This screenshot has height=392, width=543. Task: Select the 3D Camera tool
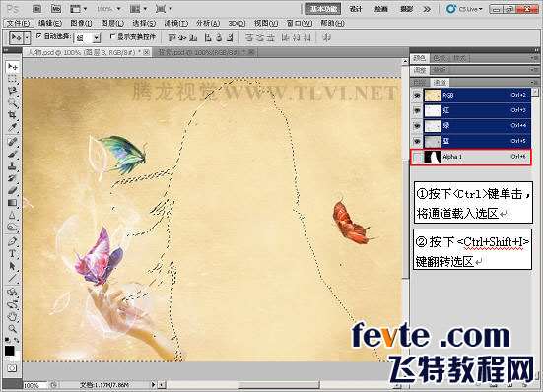point(13,304)
